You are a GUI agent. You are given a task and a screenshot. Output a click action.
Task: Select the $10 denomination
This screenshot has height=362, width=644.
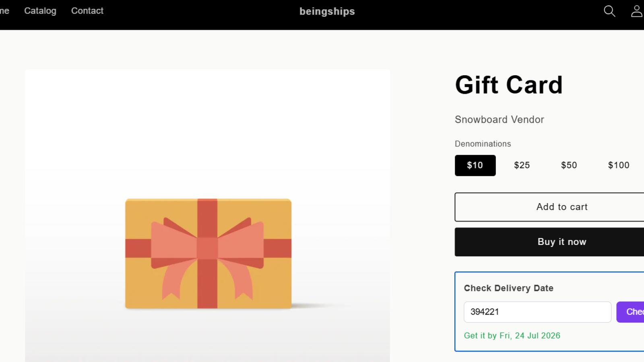(x=475, y=165)
